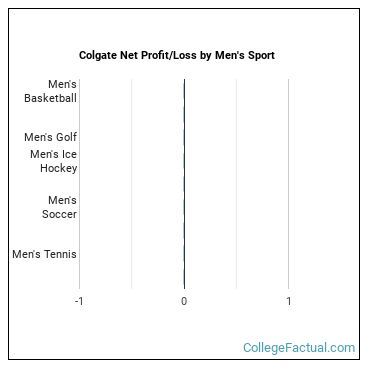Select the Men's Soccer label
This screenshot has width=370, height=370.
click(59, 207)
